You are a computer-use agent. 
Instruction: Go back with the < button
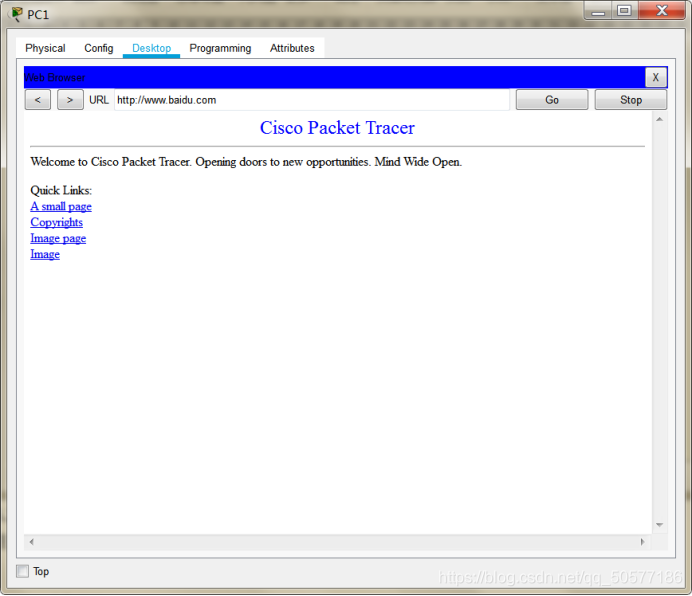point(38,100)
